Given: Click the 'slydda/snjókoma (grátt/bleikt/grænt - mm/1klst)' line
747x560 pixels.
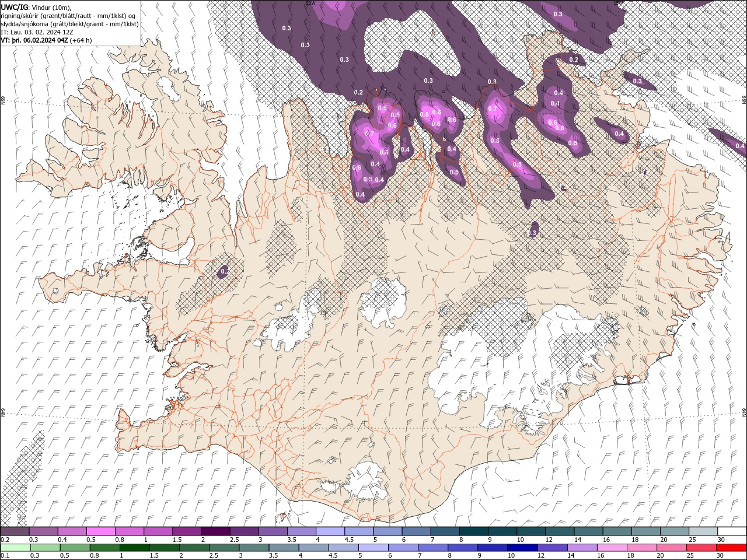Looking at the screenshot, I should coord(69,24).
